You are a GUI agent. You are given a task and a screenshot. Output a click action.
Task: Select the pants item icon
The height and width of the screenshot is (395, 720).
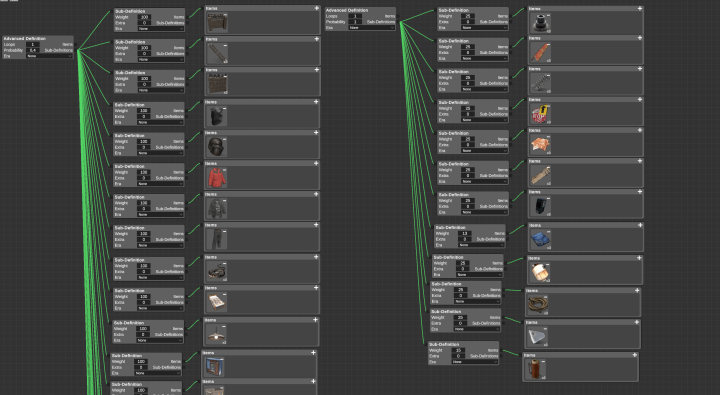tap(217, 239)
